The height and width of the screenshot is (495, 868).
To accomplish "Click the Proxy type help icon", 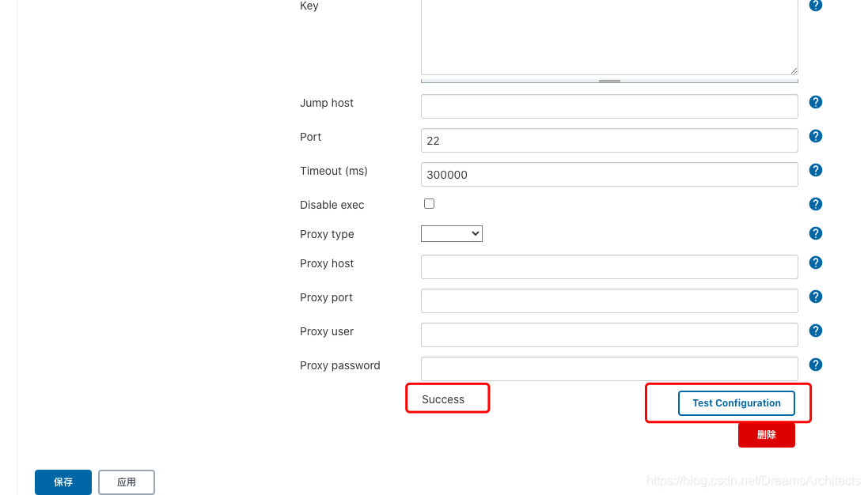I will (816, 233).
